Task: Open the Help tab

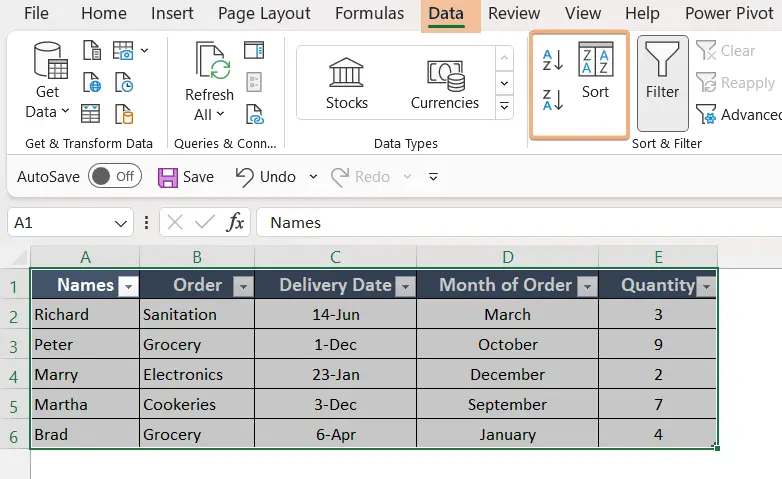Action: (642, 13)
